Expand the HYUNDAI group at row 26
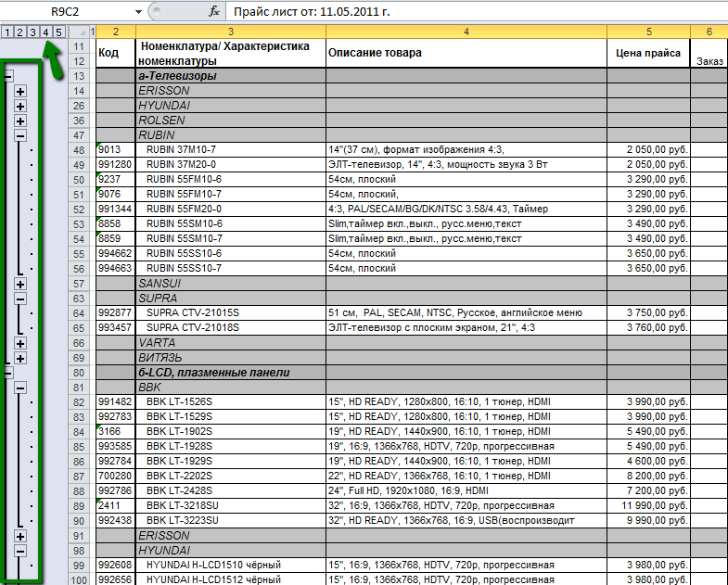 point(20,107)
